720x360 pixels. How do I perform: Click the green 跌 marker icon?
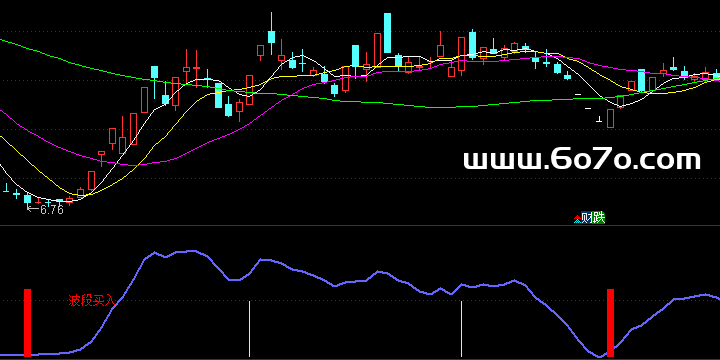pos(599,218)
